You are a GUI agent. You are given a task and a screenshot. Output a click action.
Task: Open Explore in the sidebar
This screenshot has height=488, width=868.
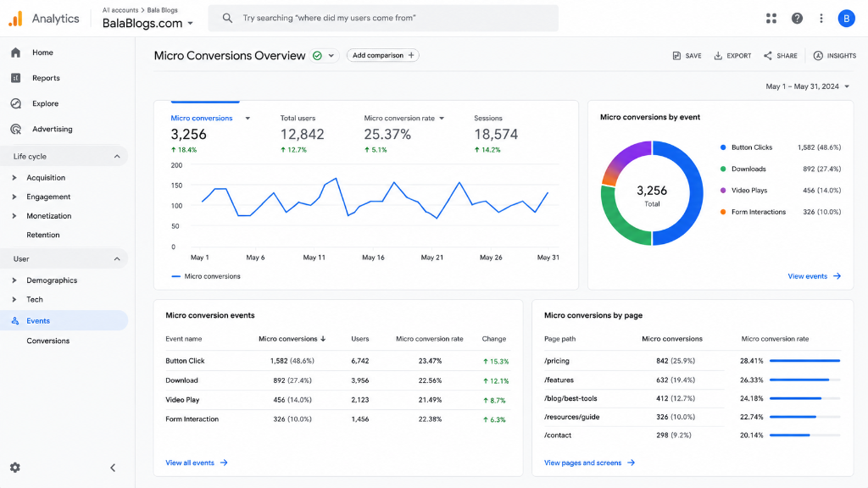coord(46,103)
